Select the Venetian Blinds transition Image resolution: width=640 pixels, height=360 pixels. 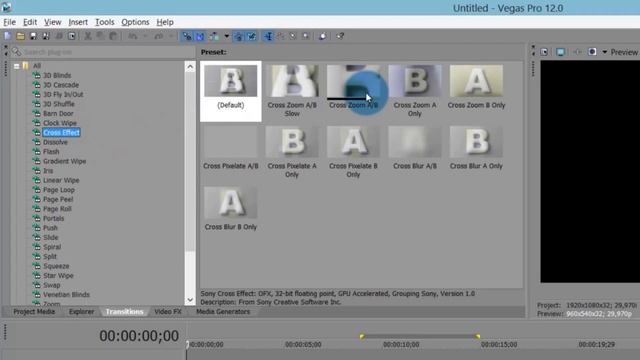click(x=66, y=294)
